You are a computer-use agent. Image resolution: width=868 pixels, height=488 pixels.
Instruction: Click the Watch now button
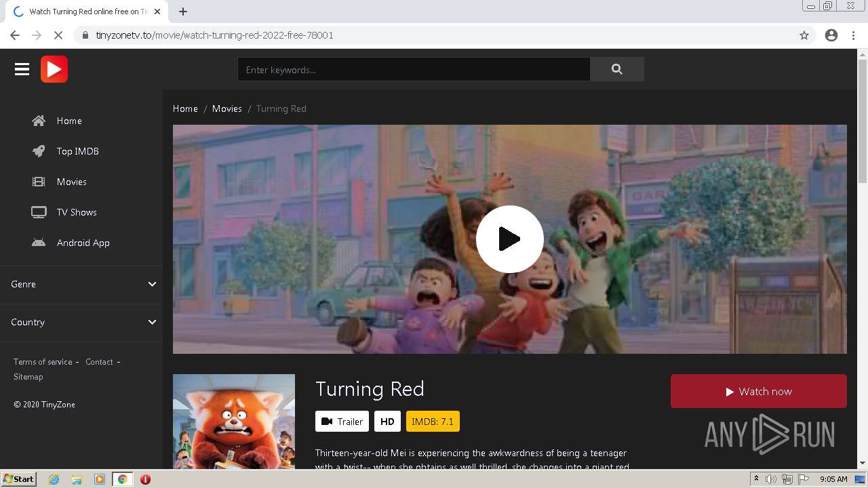pos(759,391)
